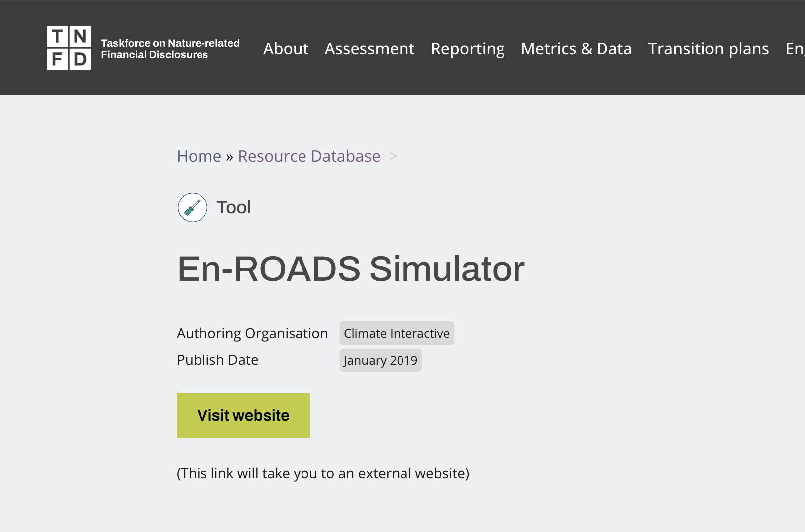Click the Taskforce on Nature-related Financial Disclosures text

[x=170, y=48]
